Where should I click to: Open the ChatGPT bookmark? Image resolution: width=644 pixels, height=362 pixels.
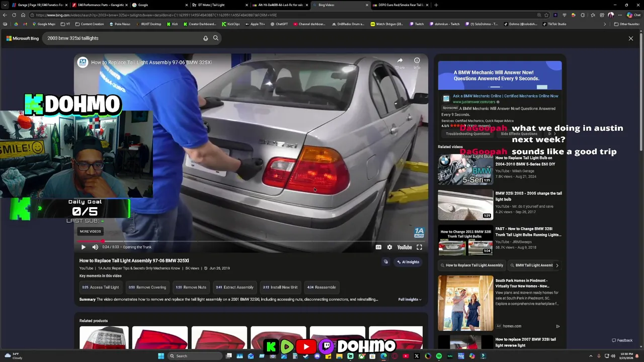point(279,24)
